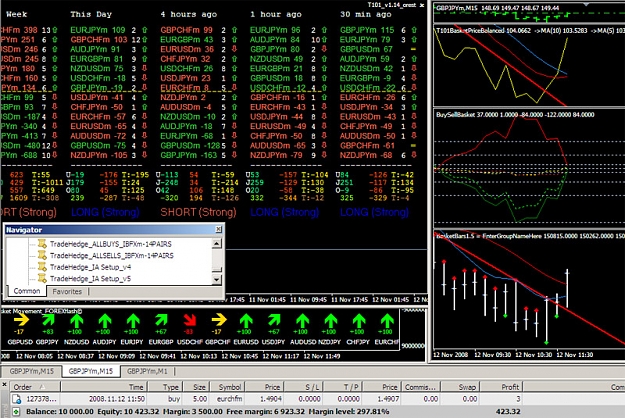Sort orders by S / L column header
The image size is (625, 418).
click(x=303, y=387)
